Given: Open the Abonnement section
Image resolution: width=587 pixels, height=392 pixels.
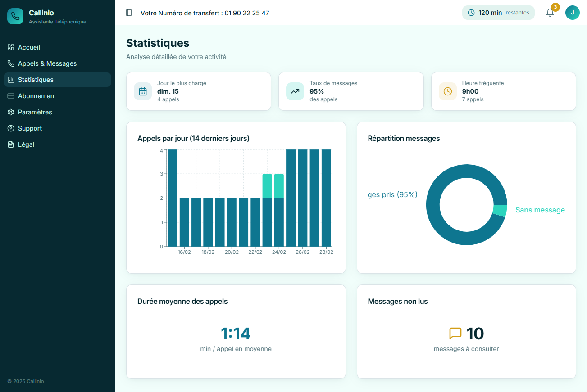Looking at the screenshot, I should (x=37, y=96).
